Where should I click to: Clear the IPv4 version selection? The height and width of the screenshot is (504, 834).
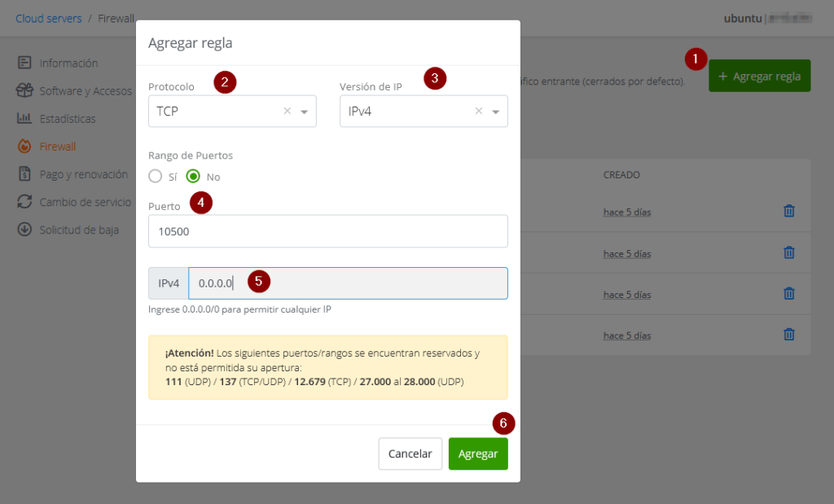477,111
